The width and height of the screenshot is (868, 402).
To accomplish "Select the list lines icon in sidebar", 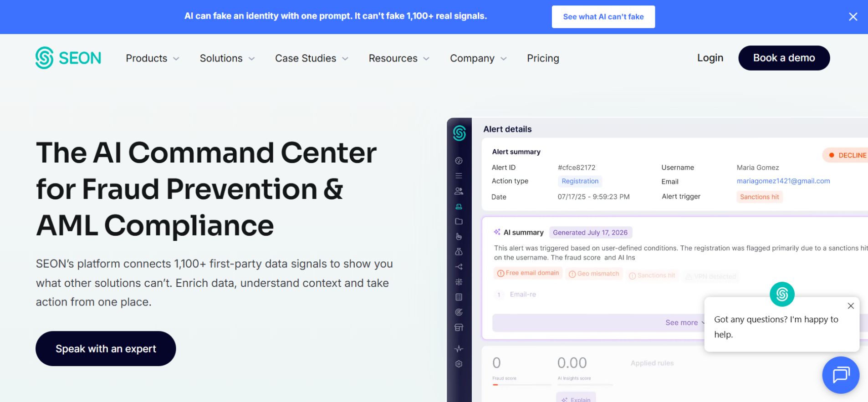I will (x=459, y=176).
